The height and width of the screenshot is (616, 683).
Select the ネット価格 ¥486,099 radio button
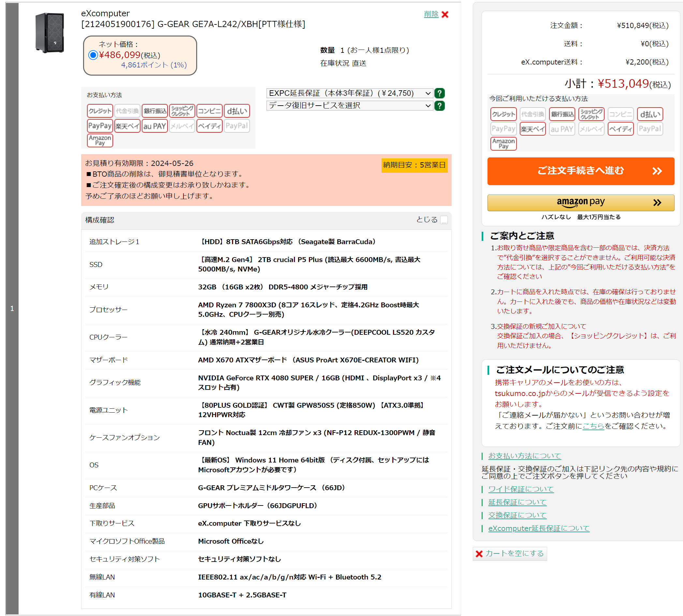[93, 55]
